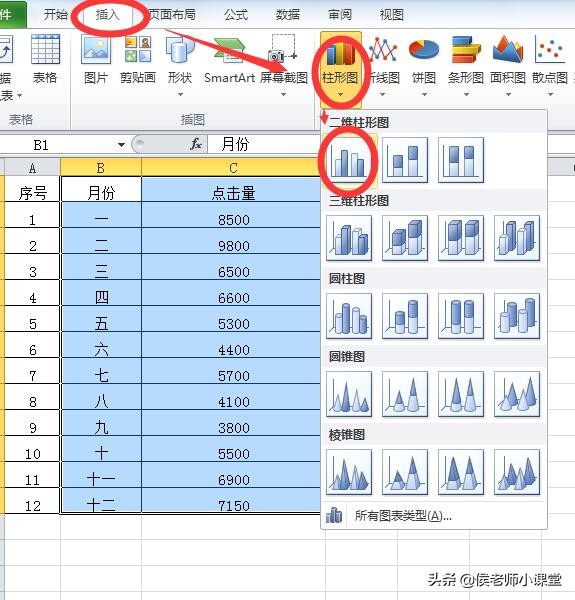Switch to the 审阅 (Review) tab
Image resolution: width=575 pixels, height=600 pixels.
pos(340,15)
